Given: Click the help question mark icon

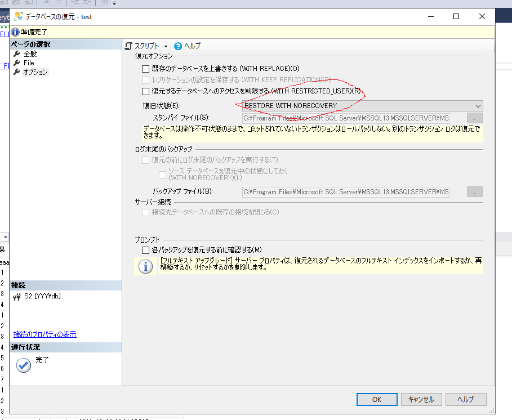Looking at the screenshot, I should [178, 46].
